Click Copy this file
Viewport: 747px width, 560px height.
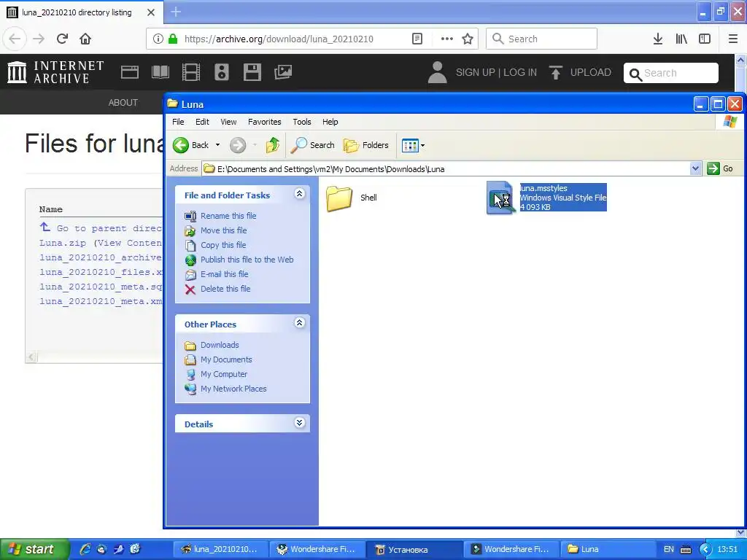223,245
